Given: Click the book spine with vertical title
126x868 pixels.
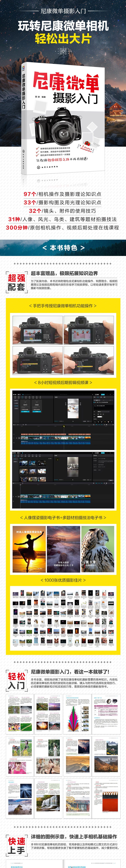Looking at the screenshot, I should 23,118.
